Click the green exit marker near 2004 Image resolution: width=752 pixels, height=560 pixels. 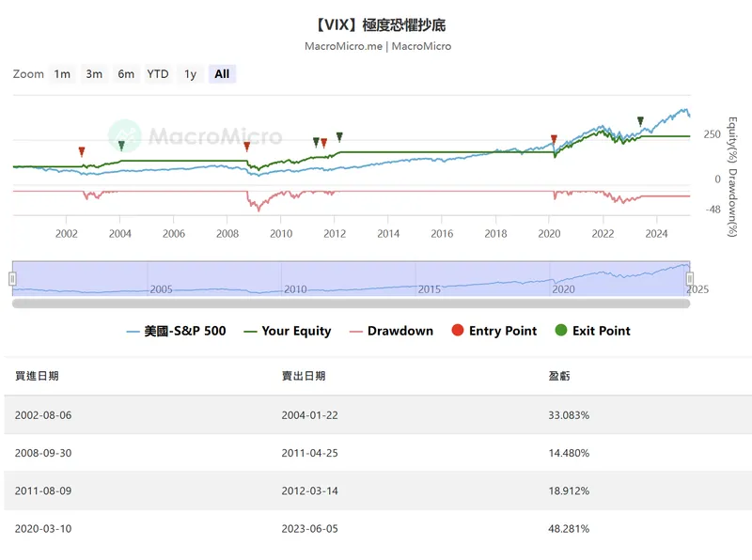121,146
